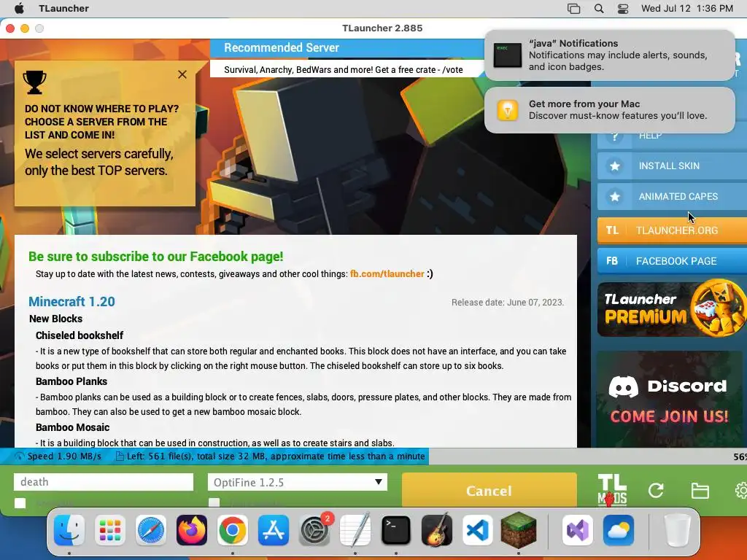Open Visual Studio Code from the dock
This screenshot has width=747, height=560.
[478, 530]
